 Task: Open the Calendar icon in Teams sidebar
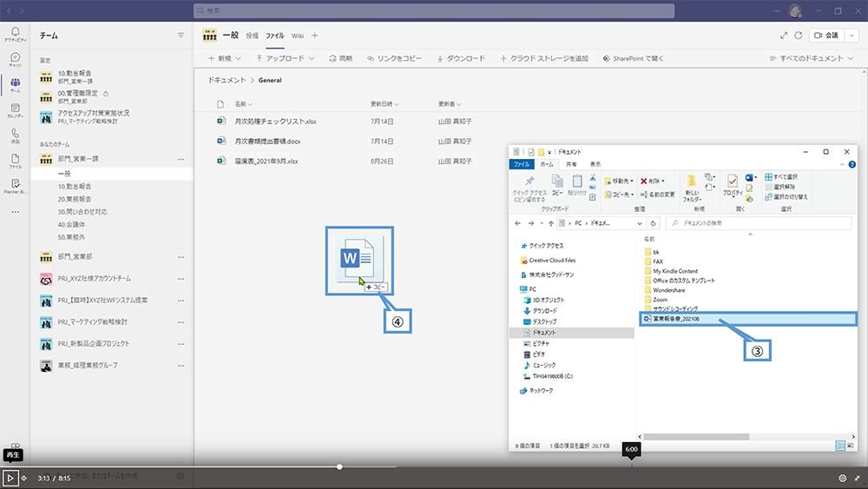tap(16, 110)
